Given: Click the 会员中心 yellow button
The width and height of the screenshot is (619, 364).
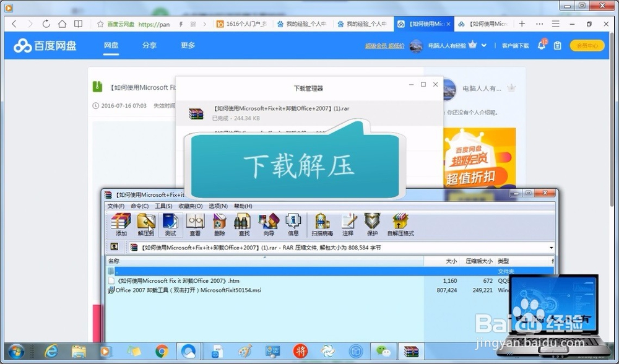Looking at the screenshot, I should point(587,45).
